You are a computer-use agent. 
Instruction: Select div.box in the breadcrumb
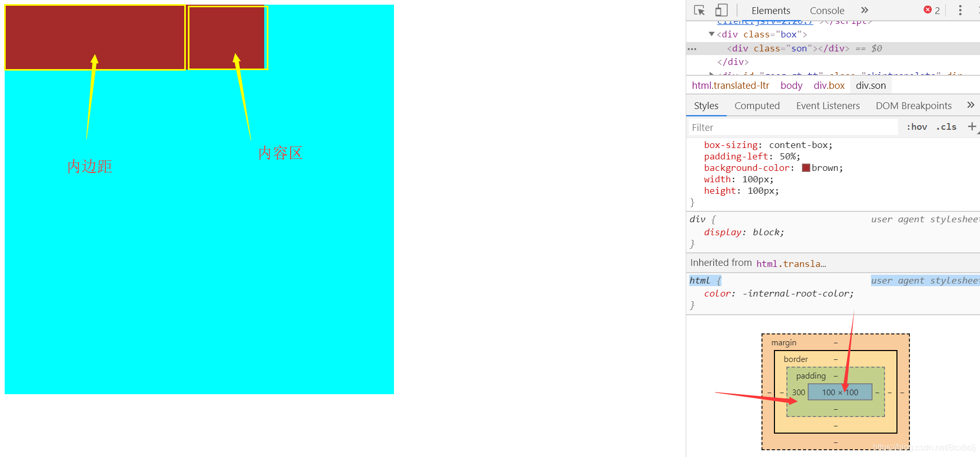click(829, 86)
